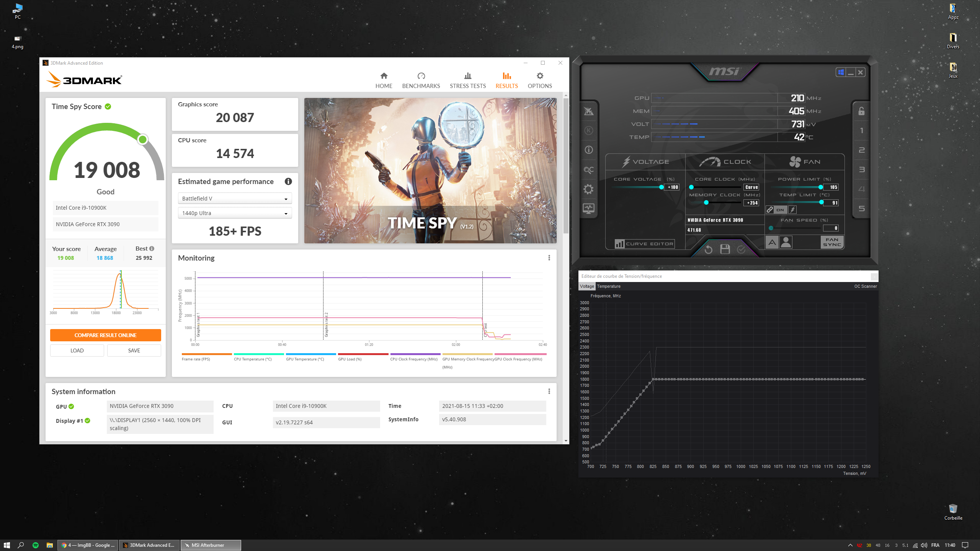Click the Windows Start button
Screen dimensions: 980x551
pos(7,545)
